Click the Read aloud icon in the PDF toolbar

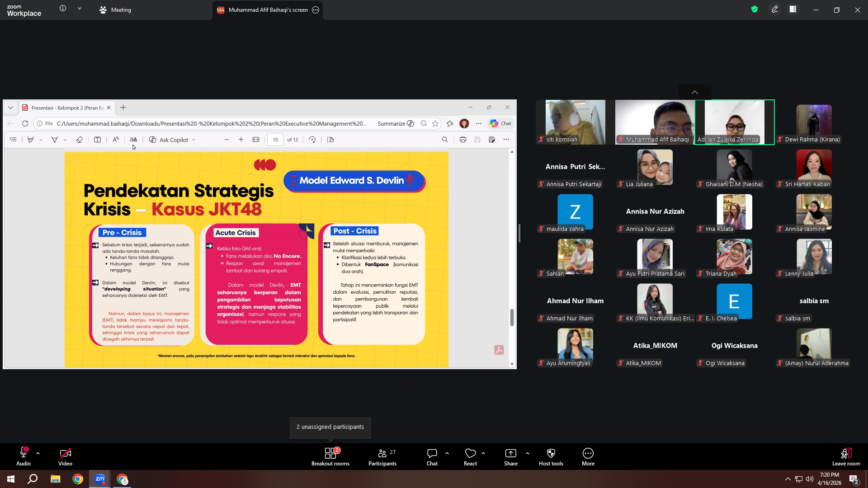(116, 140)
